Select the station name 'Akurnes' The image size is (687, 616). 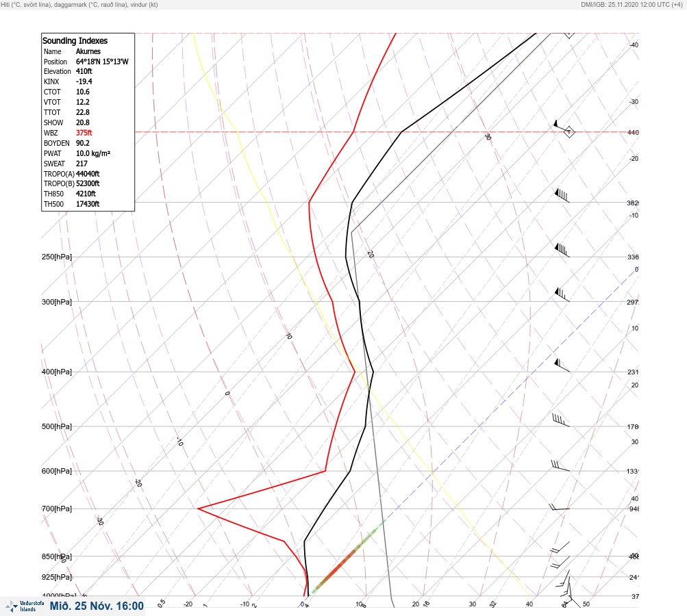tap(88, 51)
